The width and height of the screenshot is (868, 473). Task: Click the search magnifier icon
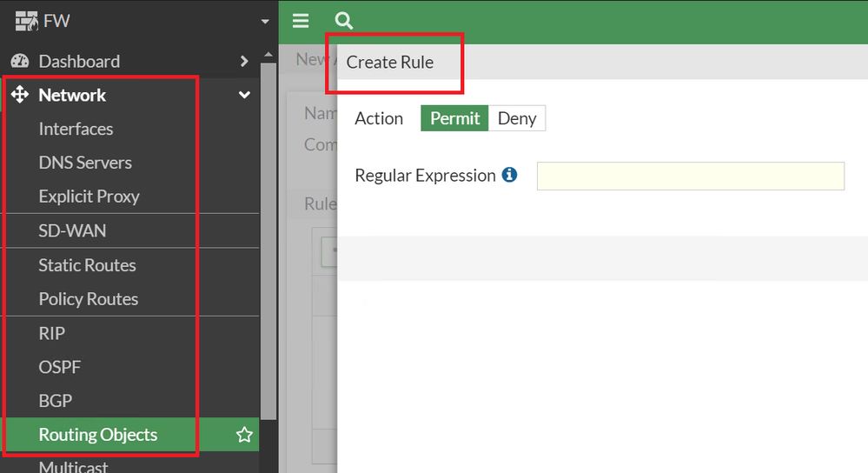[343, 21]
